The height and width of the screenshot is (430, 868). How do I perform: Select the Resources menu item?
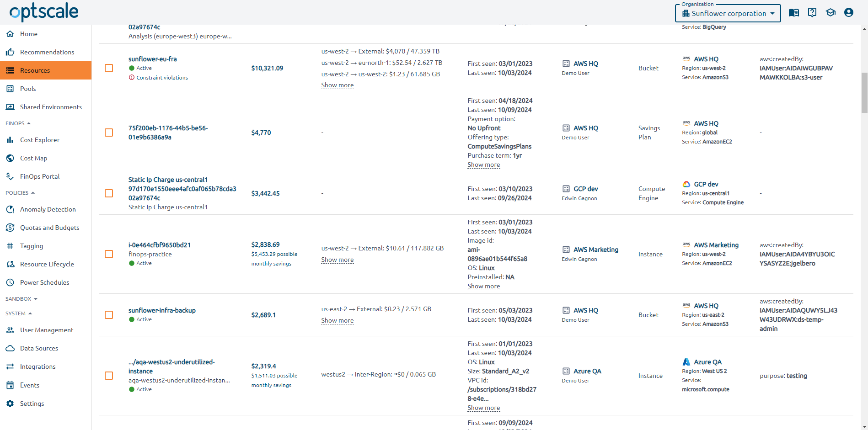[46, 70]
